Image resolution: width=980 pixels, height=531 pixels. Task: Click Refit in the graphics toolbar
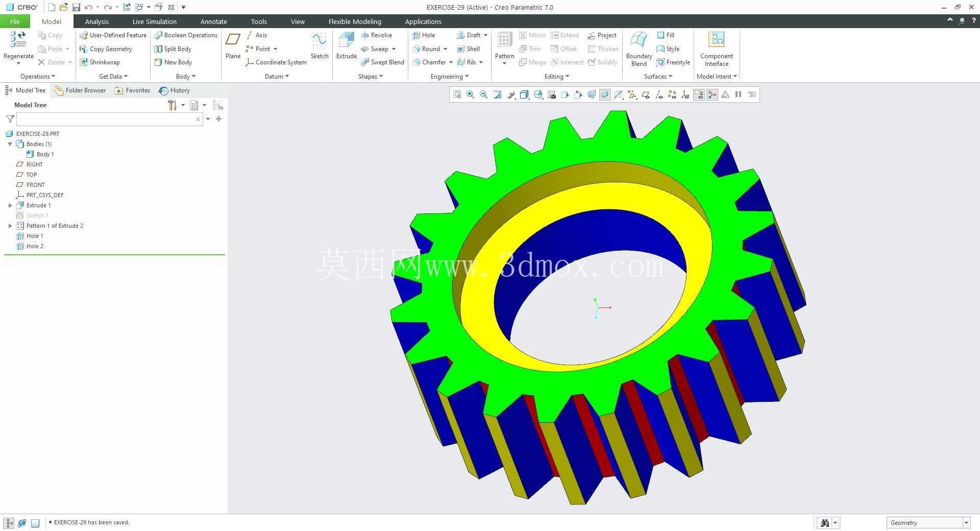[x=457, y=94]
